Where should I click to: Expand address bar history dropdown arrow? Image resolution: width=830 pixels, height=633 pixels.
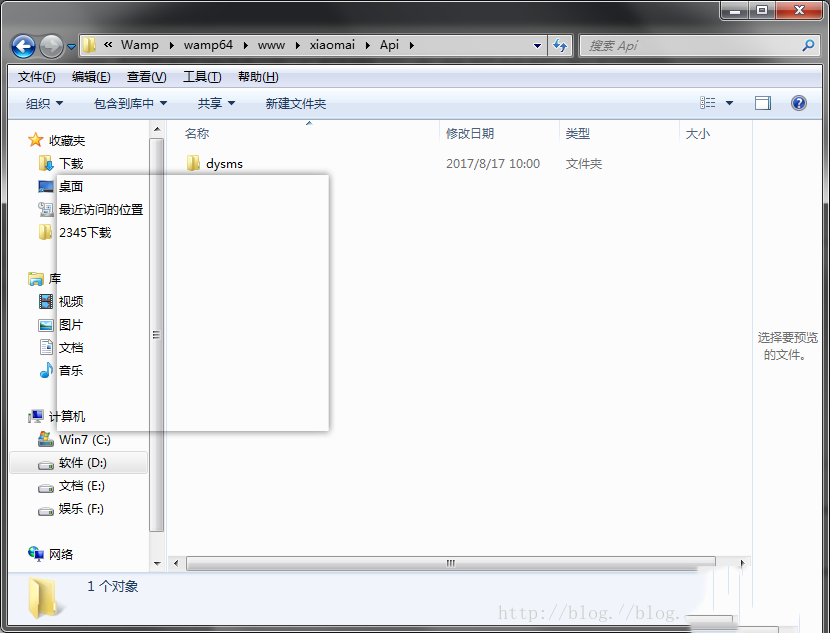pos(538,45)
